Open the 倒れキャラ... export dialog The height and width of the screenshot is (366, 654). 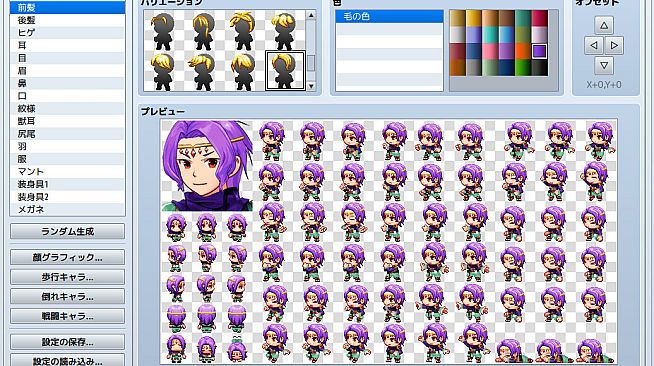click(x=67, y=296)
